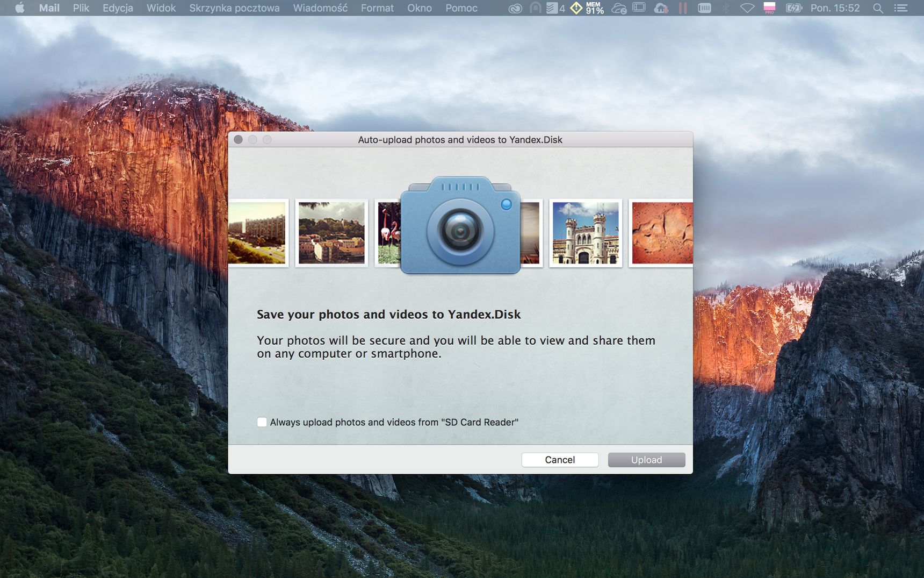
Task: Open the Wi-Fi status menu
Action: click(x=747, y=8)
